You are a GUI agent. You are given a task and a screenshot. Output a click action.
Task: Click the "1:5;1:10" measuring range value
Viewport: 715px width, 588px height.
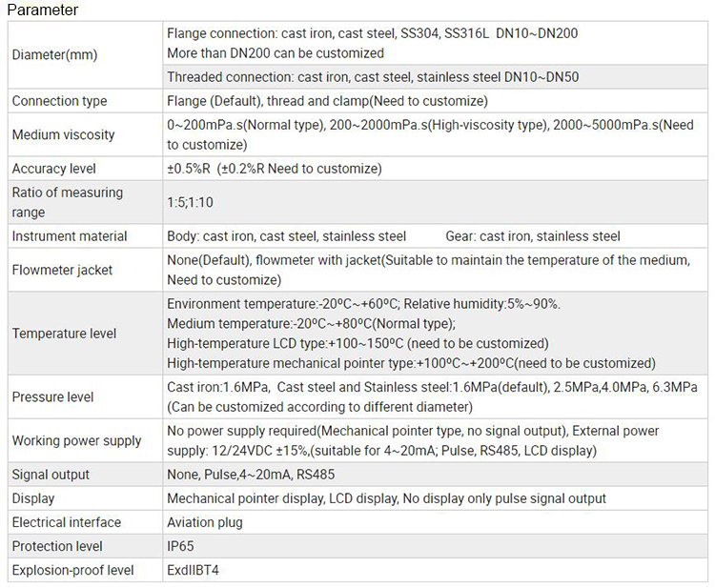[191, 203]
